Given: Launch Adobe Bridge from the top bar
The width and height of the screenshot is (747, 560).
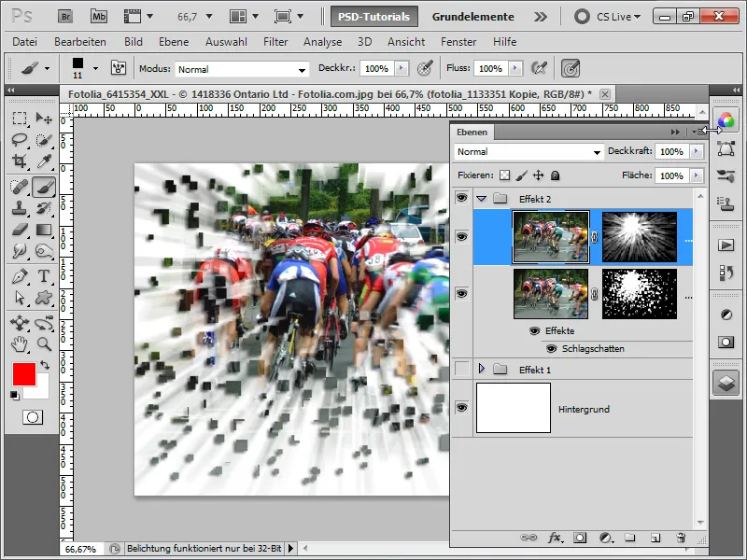Looking at the screenshot, I should (x=65, y=17).
